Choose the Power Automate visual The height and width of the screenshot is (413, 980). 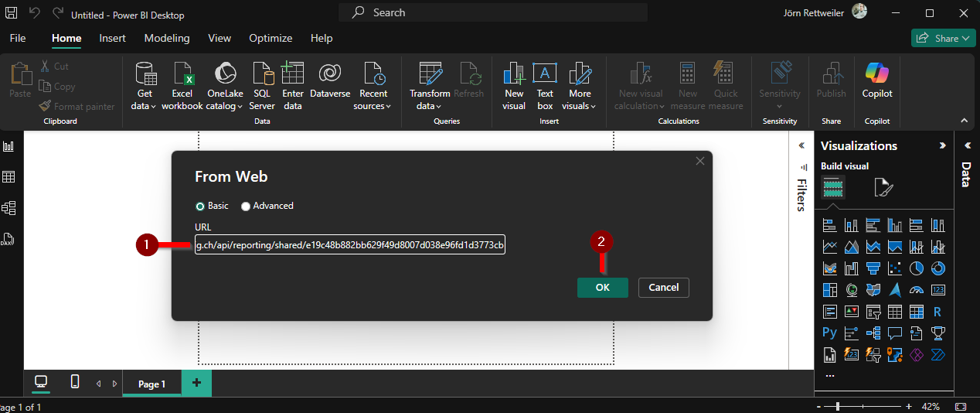pos(938,355)
